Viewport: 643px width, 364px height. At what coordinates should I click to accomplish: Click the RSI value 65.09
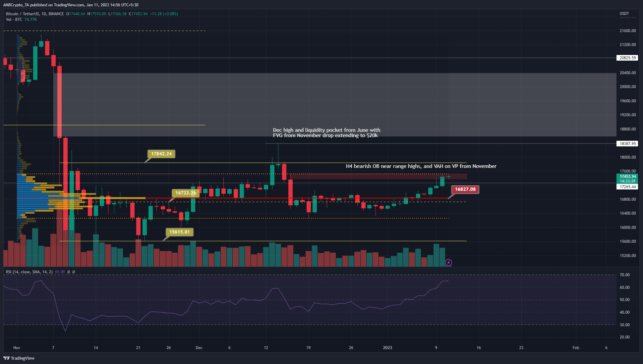click(x=60, y=272)
